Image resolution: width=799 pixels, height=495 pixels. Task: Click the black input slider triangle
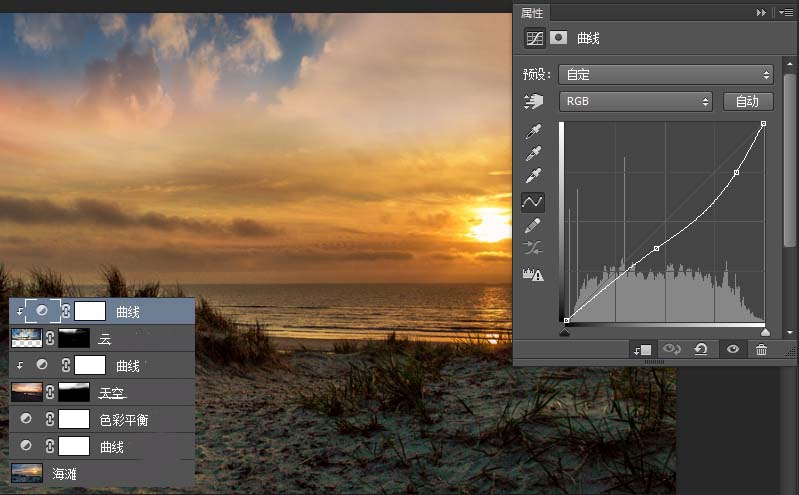564,332
